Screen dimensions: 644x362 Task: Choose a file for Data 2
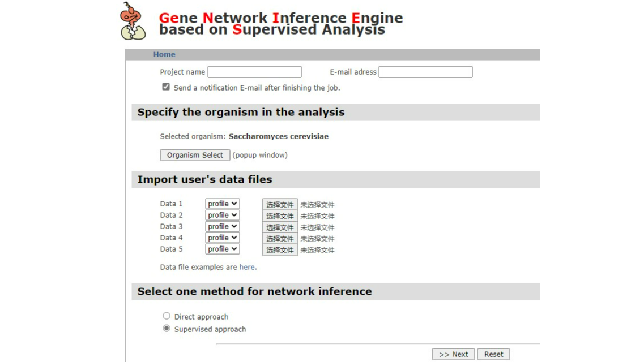[280, 216]
